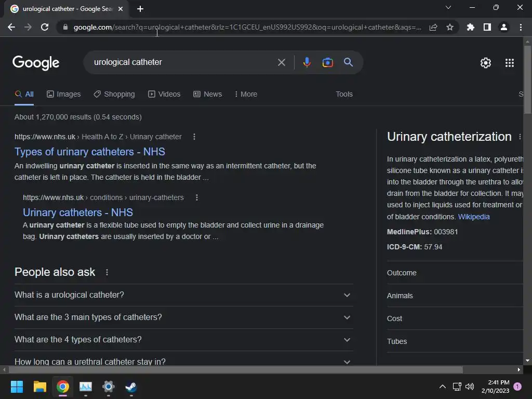Show hidden system tray icons
This screenshot has width=532, height=399.
point(443,387)
